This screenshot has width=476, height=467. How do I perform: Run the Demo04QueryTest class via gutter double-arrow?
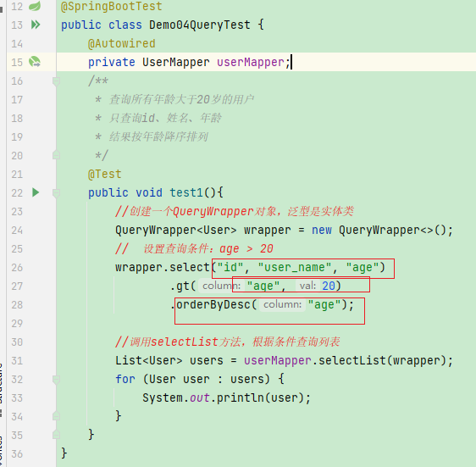pyautogui.click(x=36, y=25)
